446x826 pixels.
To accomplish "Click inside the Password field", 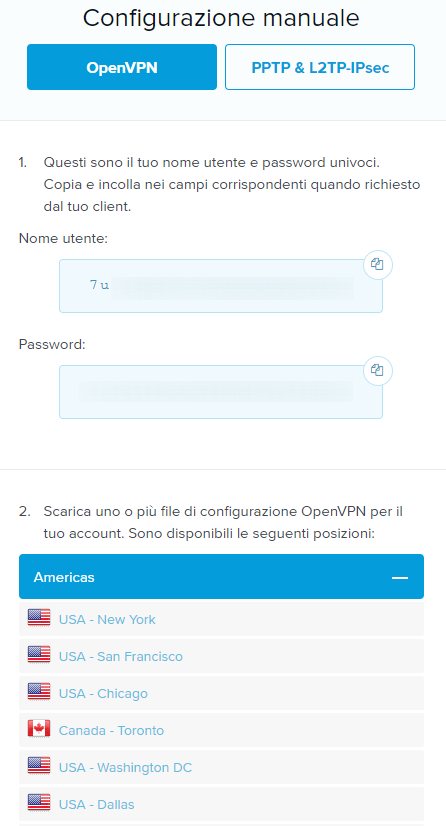I will (221, 392).
